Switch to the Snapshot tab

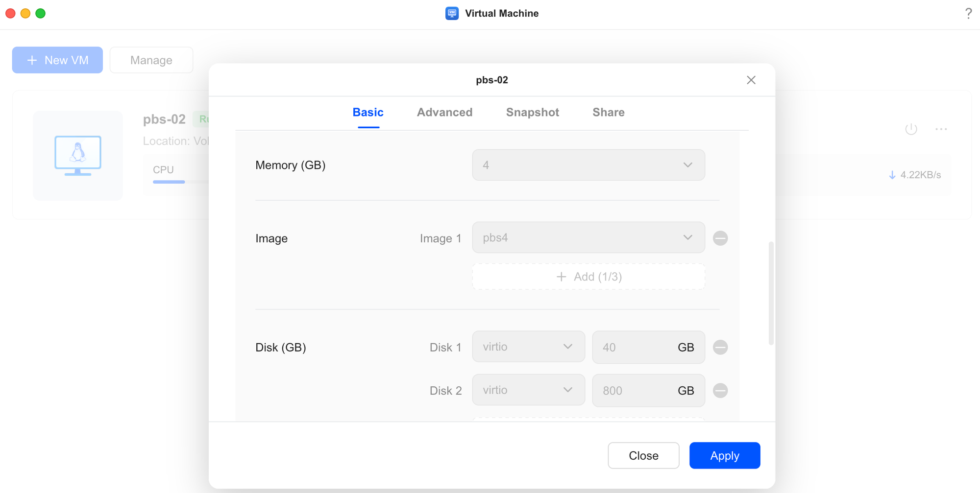pyautogui.click(x=532, y=113)
